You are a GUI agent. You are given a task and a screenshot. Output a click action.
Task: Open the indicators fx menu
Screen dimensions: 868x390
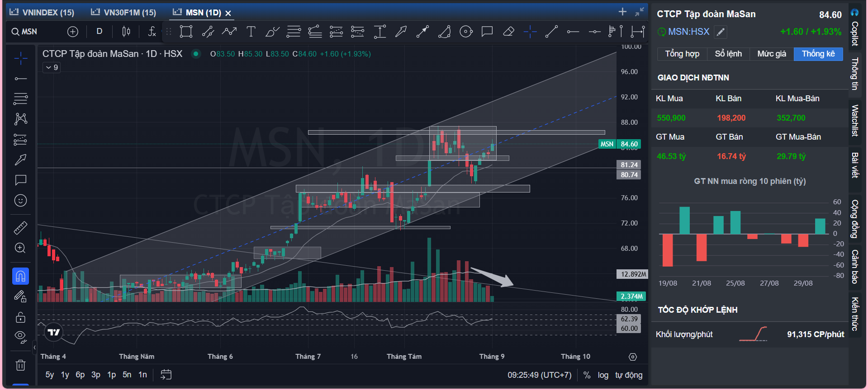(x=152, y=32)
